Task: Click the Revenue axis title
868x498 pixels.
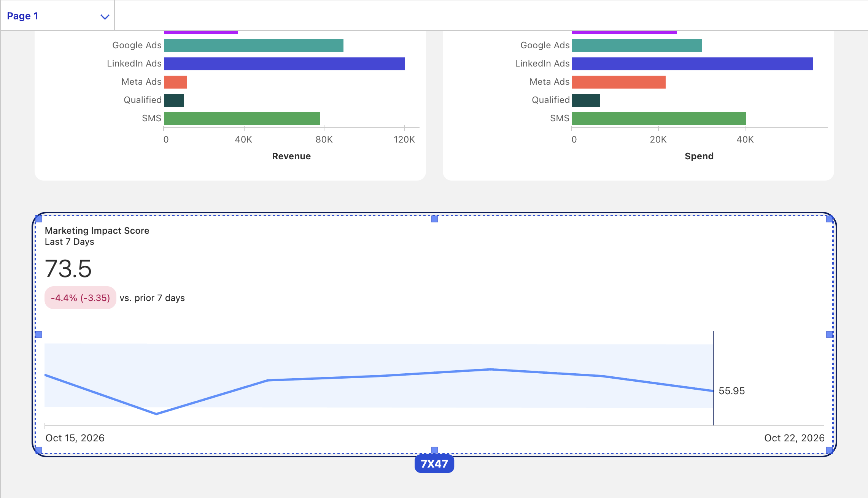Action: click(x=291, y=156)
